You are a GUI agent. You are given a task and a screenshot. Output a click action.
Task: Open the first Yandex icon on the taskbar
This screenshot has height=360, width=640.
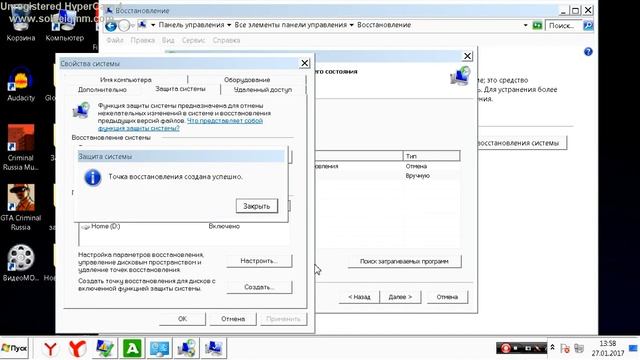click(x=50, y=349)
